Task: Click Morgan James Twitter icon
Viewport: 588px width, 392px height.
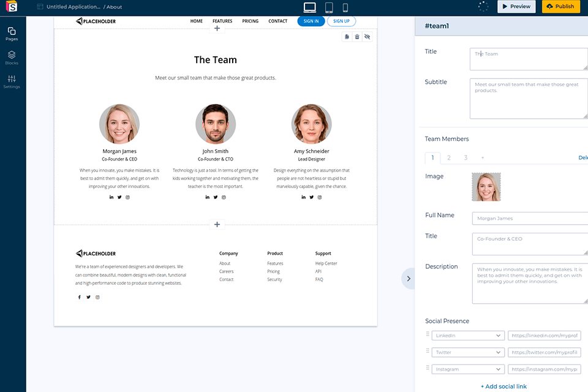Action: (119, 197)
